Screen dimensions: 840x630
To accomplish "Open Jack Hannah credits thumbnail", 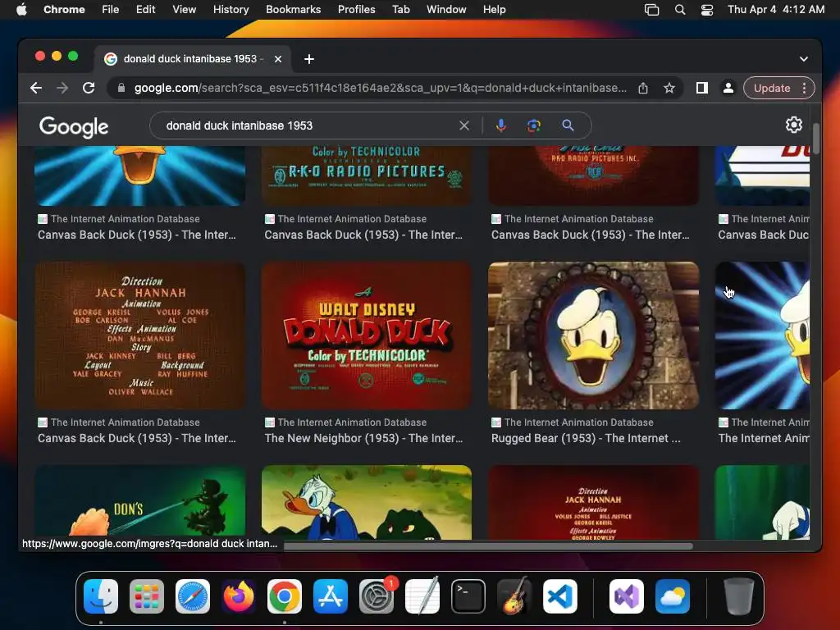I will (139, 336).
